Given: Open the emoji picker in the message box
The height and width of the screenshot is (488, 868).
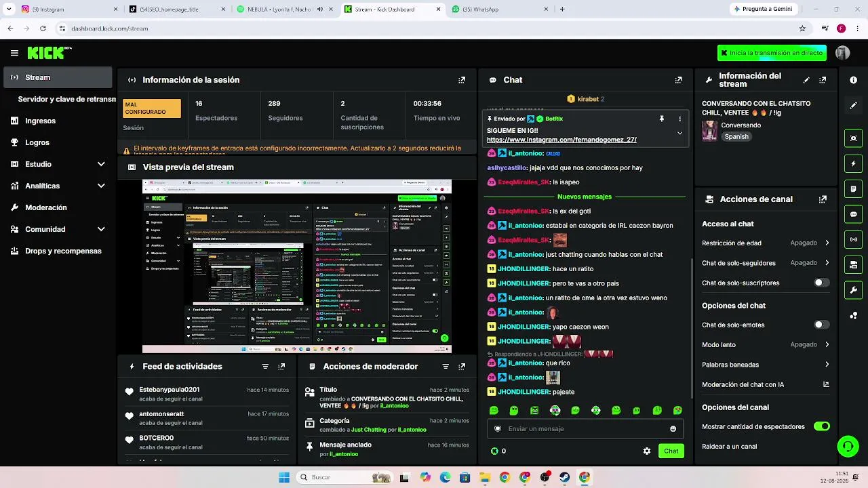Looking at the screenshot, I should pos(673,429).
